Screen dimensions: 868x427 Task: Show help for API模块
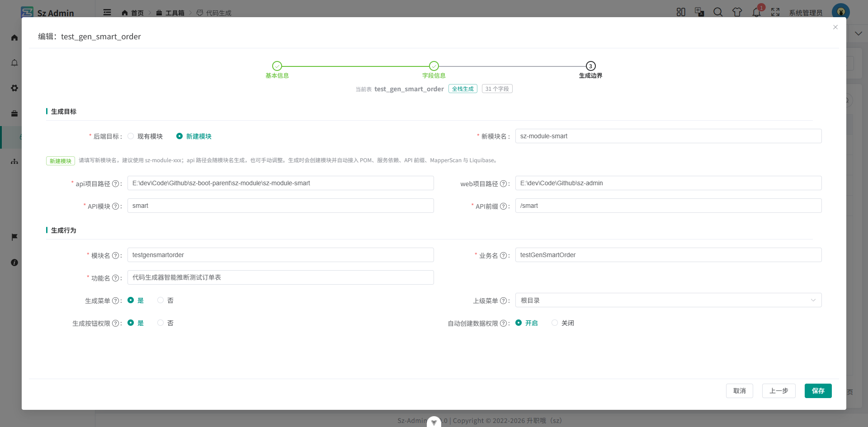point(115,206)
